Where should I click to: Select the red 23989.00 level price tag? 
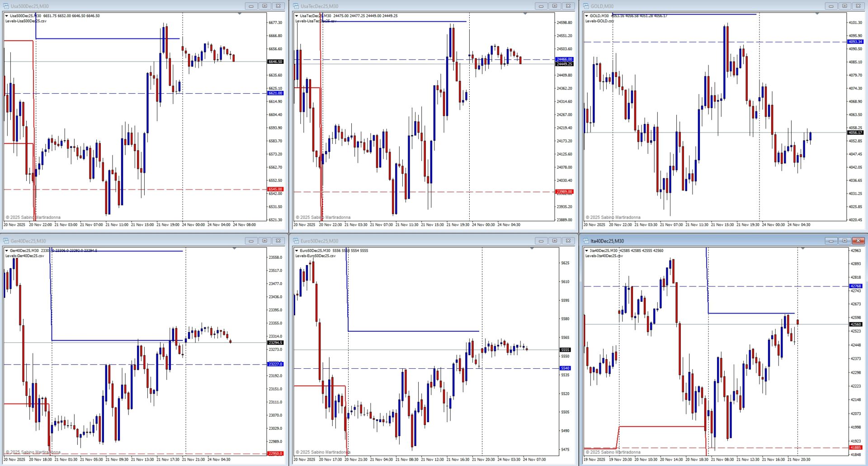coord(564,192)
